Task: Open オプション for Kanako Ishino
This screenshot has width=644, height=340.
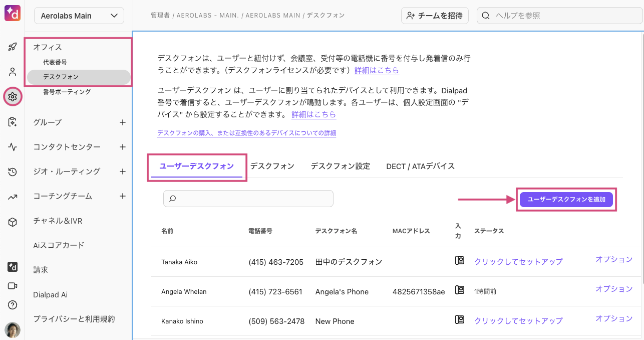Action: 614,318
